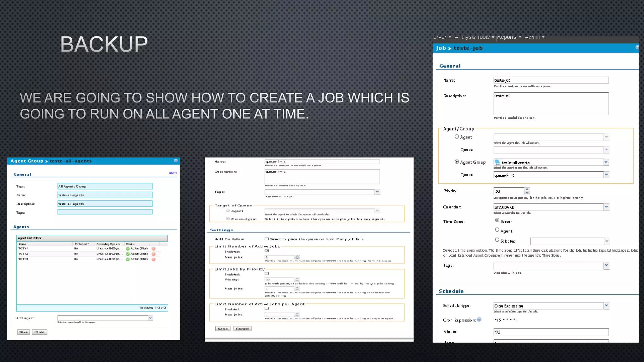Click agent row TOTH1

(88, 249)
